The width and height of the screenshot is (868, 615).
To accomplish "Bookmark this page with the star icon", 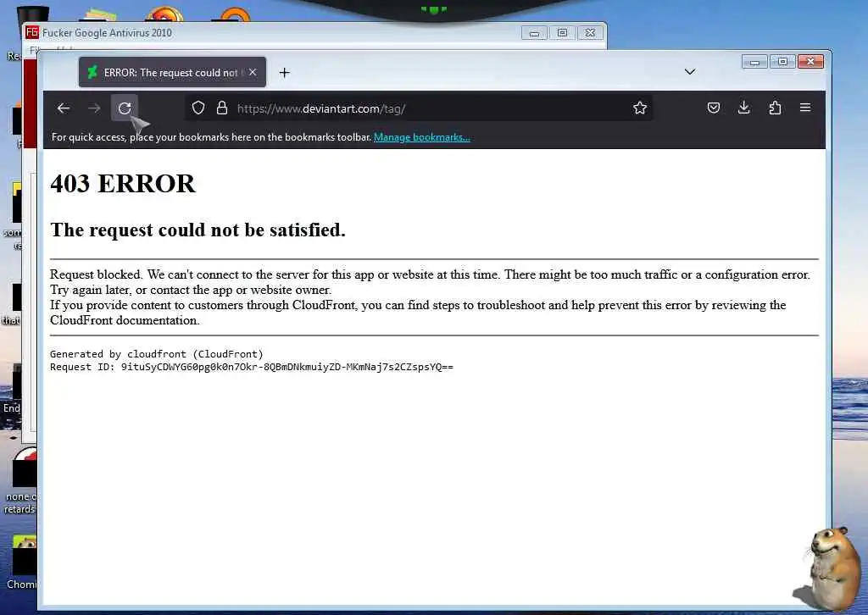I will [640, 108].
